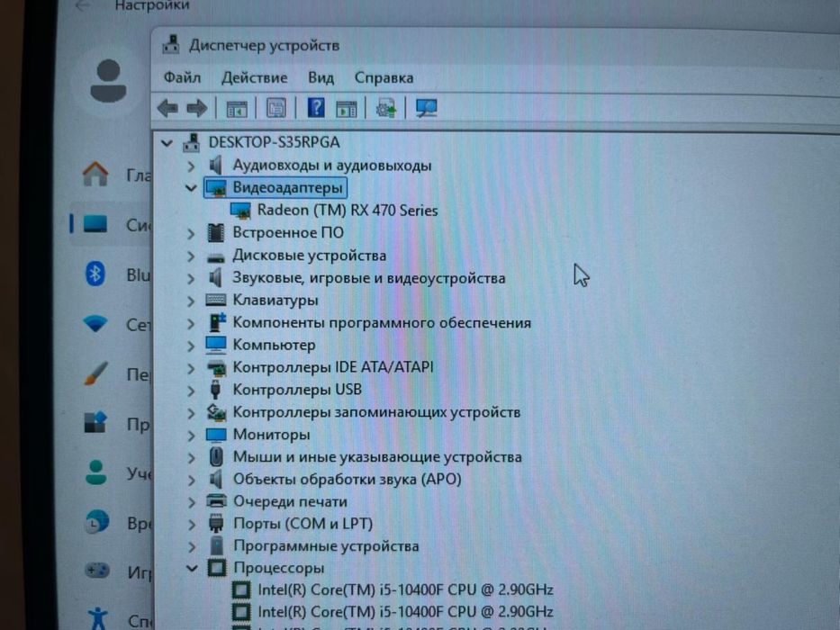This screenshot has height=630, width=840.
Task: Select the Видеоадаптеры category label
Action: tap(287, 188)
